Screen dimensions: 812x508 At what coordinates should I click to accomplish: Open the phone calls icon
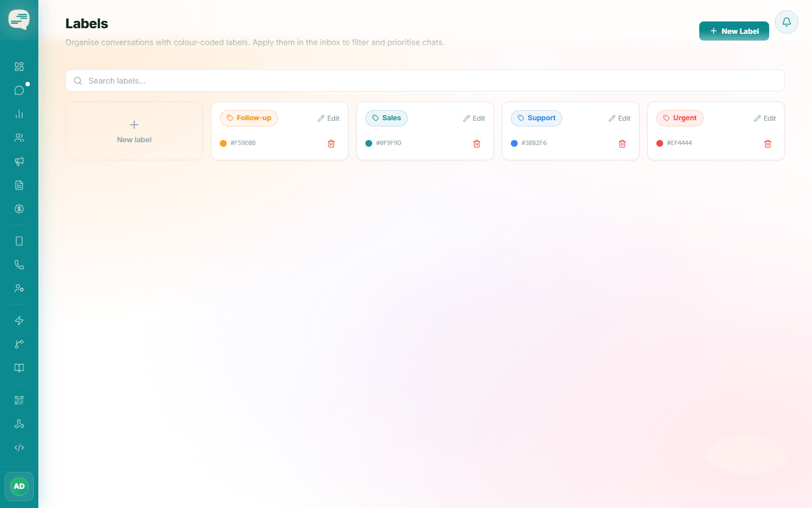click(x=19, y=265)
